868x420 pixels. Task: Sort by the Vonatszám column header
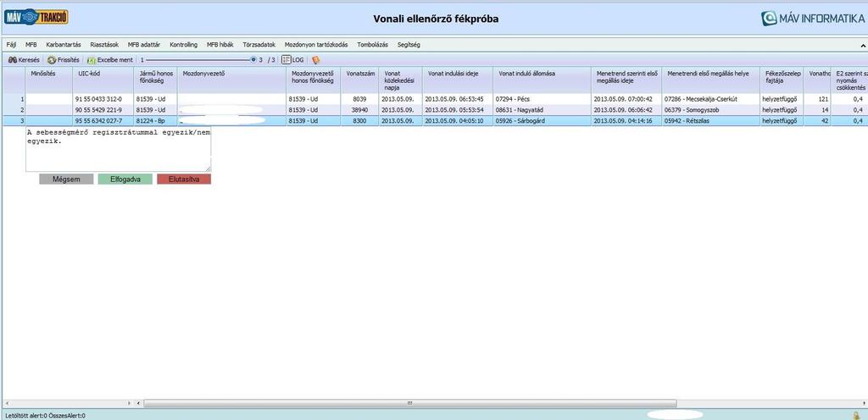[x=358, y=80]
